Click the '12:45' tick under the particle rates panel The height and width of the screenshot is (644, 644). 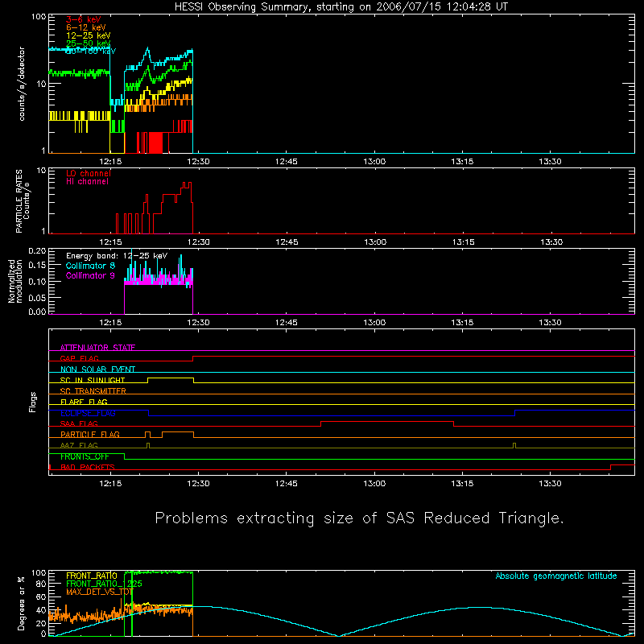tap(287, 242)
